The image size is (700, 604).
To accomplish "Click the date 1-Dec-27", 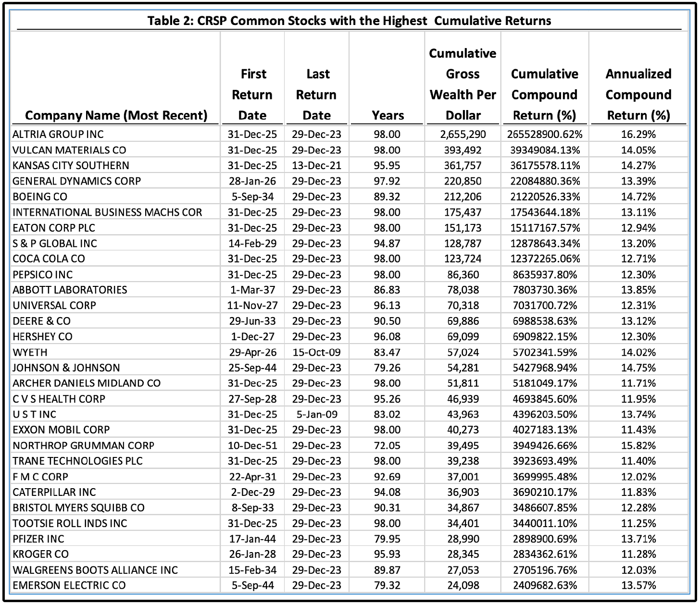I will [x=252, y=336].
